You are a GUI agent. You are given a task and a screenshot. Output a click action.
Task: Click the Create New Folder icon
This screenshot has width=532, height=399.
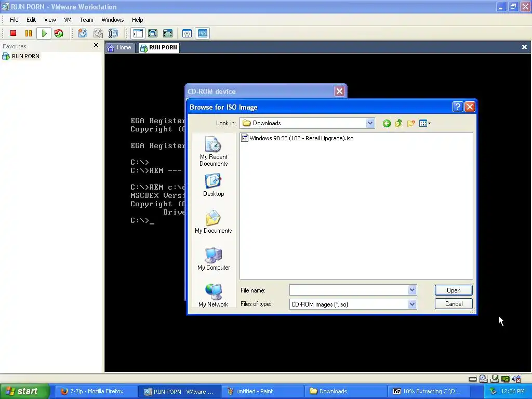coord(411,123)
